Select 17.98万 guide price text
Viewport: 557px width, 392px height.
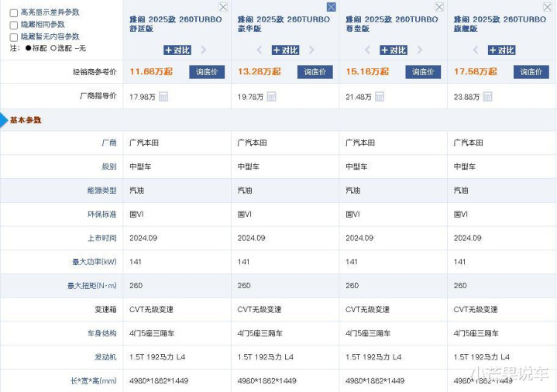coord(143,97)
